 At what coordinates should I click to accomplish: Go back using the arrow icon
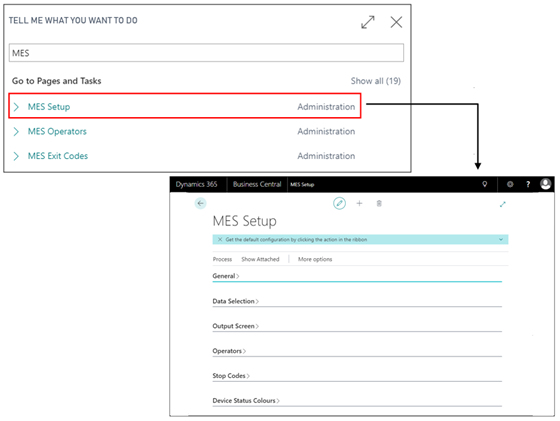200,203
